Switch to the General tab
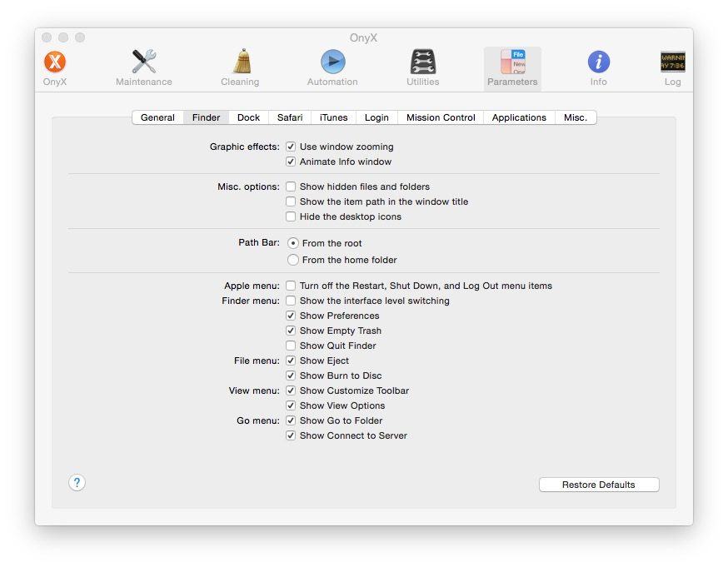This screenshot has width=728, height=567. tap(158, 118)
